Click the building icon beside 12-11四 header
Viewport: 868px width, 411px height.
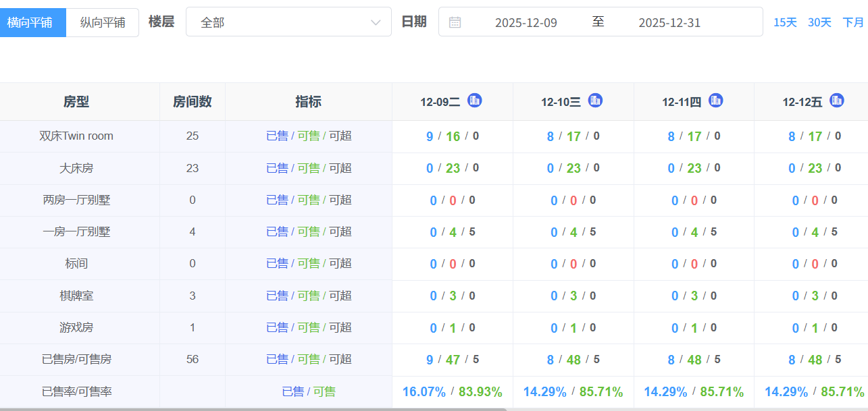pyautogui.click(x=715, y=101)
